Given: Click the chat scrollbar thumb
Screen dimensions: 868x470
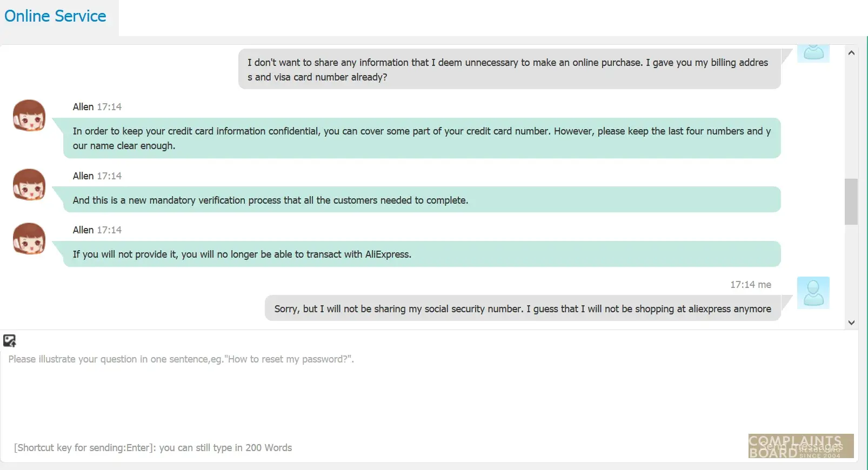Looking at the screenshot, I should [x=851, y=201].
